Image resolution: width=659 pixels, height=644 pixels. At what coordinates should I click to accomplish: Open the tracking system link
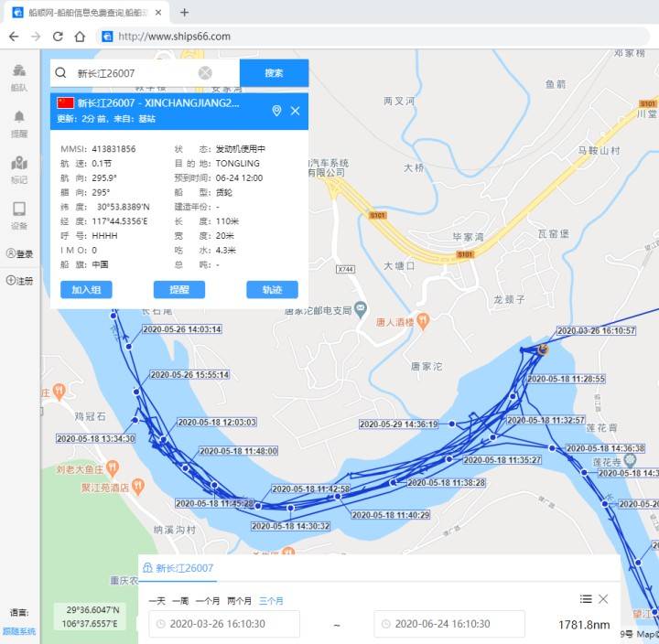pyautogui.click(x=19, y=631)
